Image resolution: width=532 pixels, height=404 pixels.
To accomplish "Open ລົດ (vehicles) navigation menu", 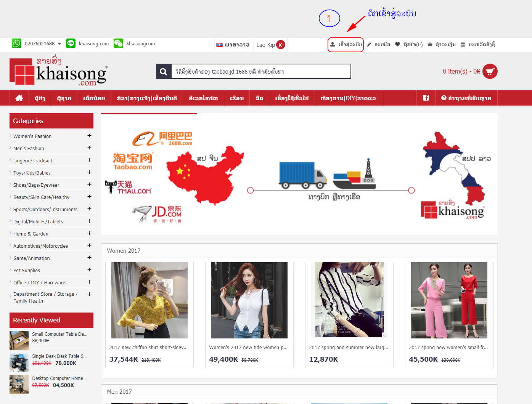I will (259, 98).
